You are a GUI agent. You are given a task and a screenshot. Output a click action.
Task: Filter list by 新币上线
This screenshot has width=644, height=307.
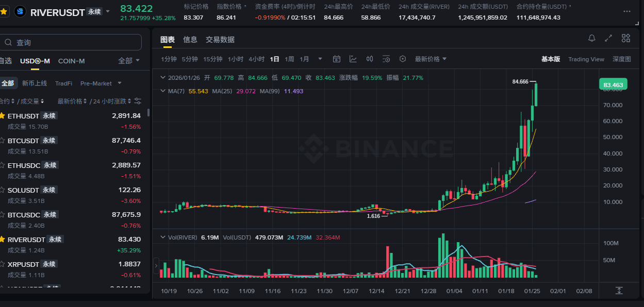click(x=35, y=83)
